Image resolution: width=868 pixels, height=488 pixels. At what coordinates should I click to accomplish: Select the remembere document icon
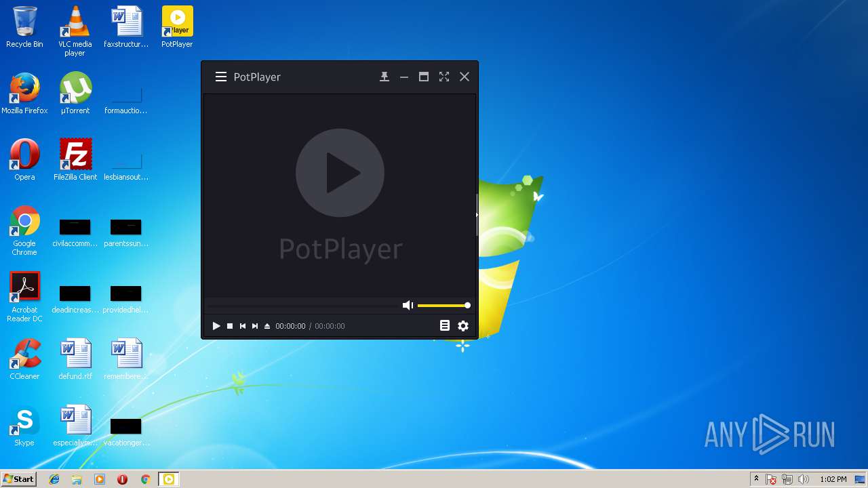pyautogui.click(x=126, y=359)
